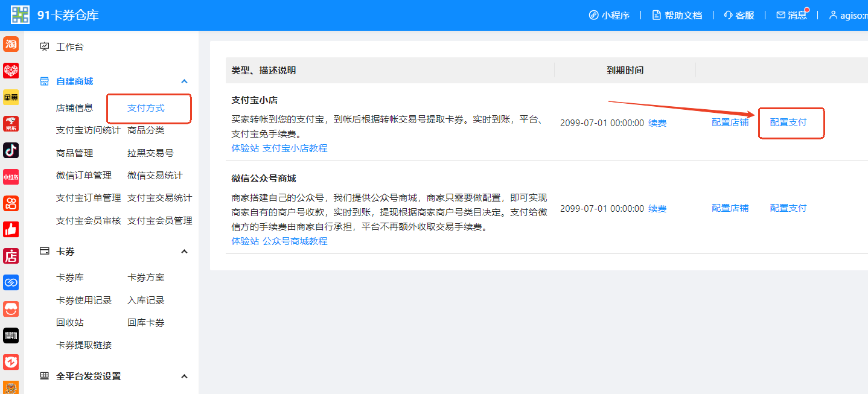This screenshot has width=868, height=394.
Task: Click the 消息 envelope icon
Action: tap(780, 15)
